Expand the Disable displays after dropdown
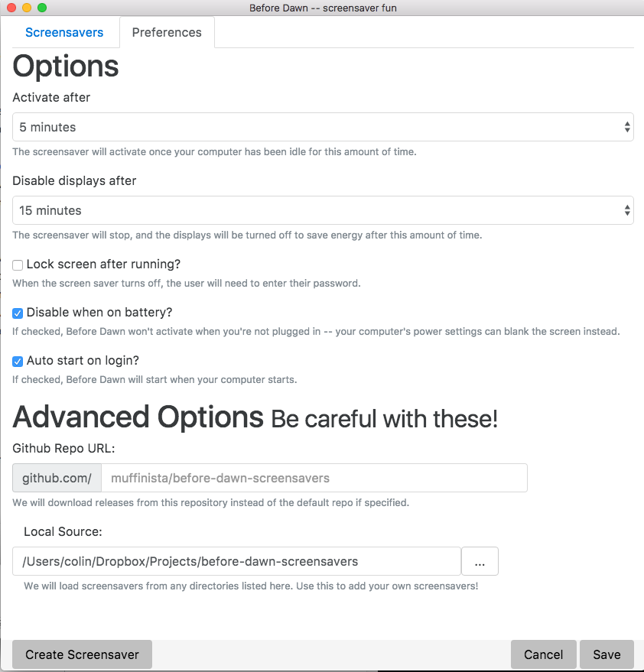The height and width of the screenshot is (672, 644). click(322, 210)
